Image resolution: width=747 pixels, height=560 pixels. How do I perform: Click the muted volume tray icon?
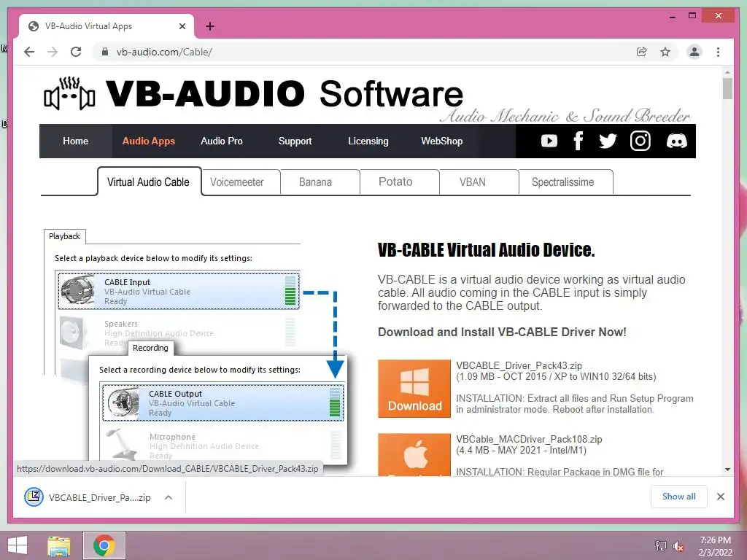(678, 546)
